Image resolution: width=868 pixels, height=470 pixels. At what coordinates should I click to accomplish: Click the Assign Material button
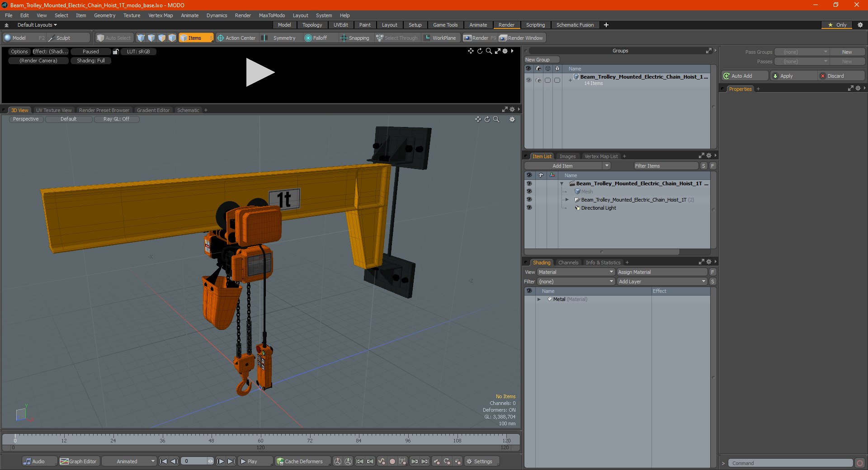click(662, 272)
